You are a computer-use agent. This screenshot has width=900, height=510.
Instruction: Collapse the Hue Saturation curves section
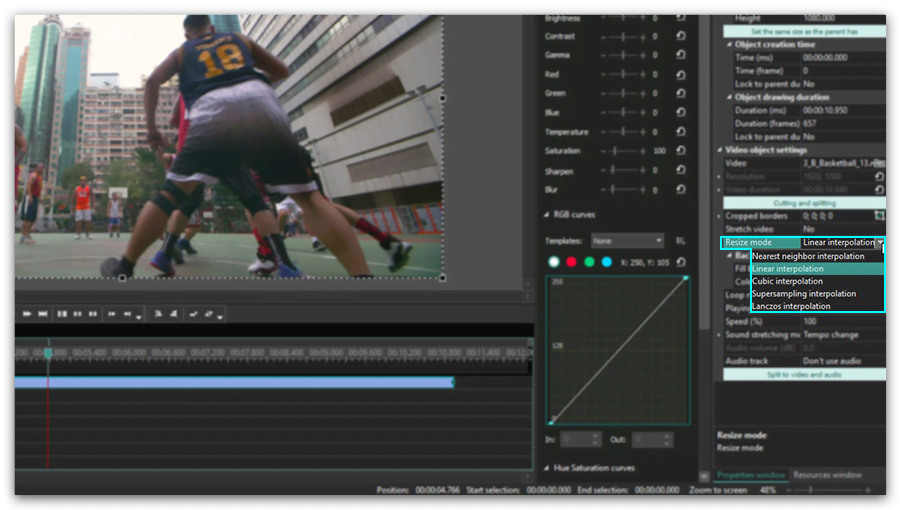click(546, 468)
